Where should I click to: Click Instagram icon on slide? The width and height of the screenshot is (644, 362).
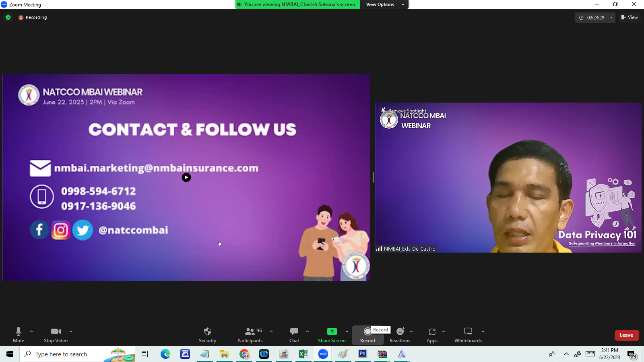[x=61, y=230]
